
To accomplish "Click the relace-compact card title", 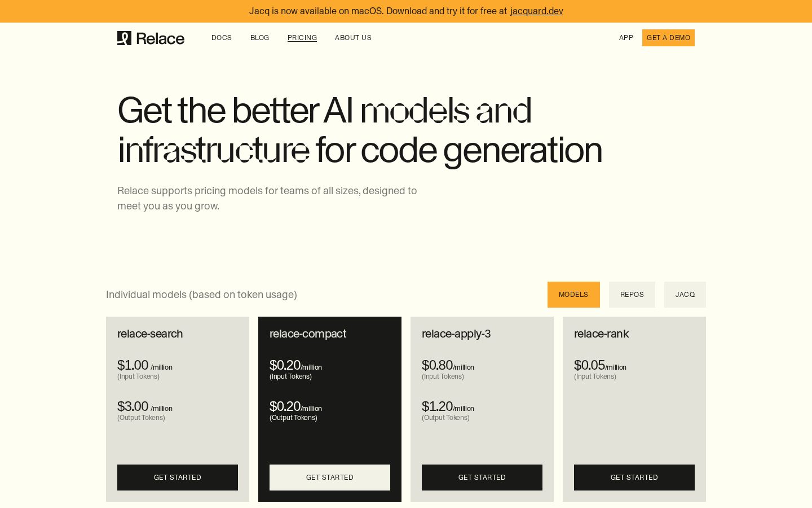I will click(x=308, y=334).
